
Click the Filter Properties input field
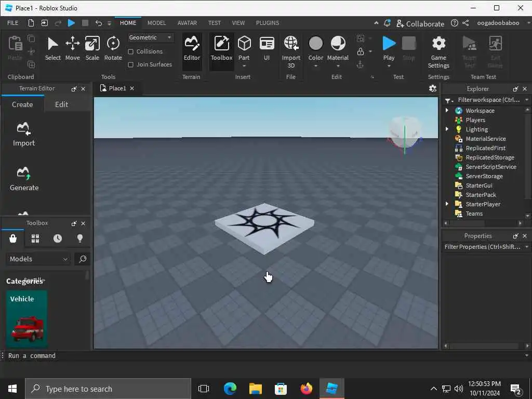tap(482, 247)
